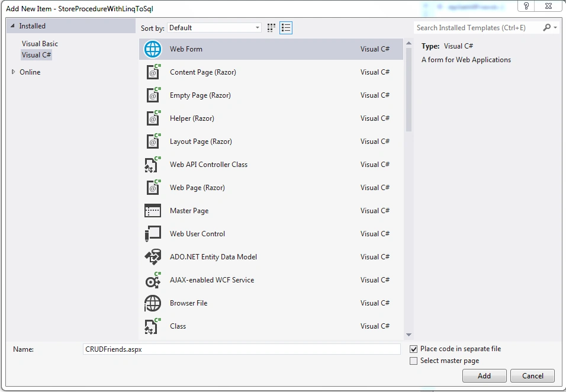The width and height of the screenshot is (566, 392).
Task: Click the Empty Page (Razor) icon
Action: pos(153,95)
